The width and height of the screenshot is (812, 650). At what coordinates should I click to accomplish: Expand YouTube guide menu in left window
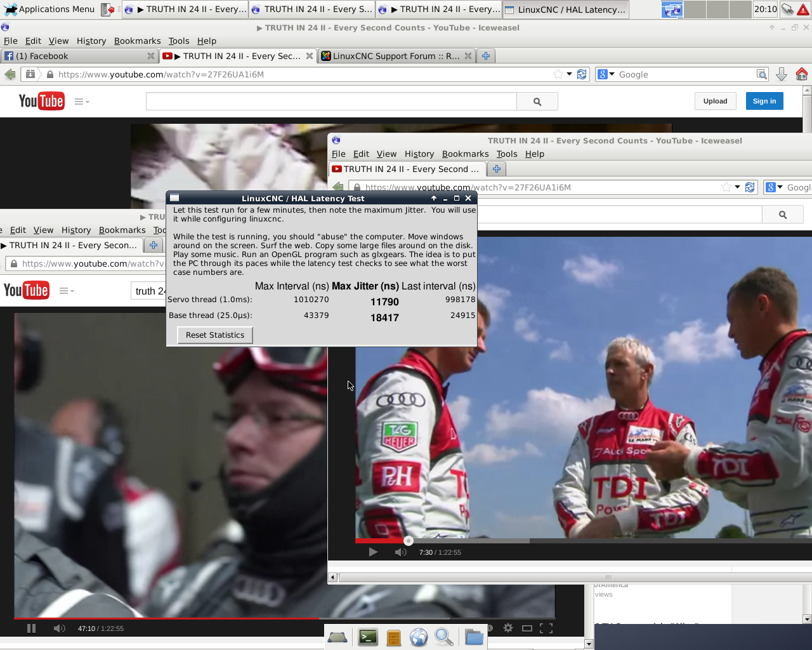67,291
